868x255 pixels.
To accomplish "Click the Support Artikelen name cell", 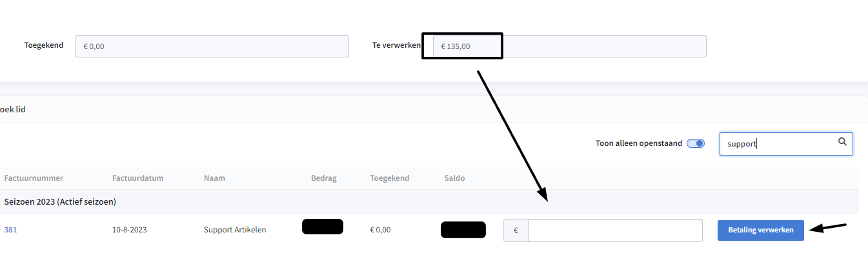I will 235,230.
